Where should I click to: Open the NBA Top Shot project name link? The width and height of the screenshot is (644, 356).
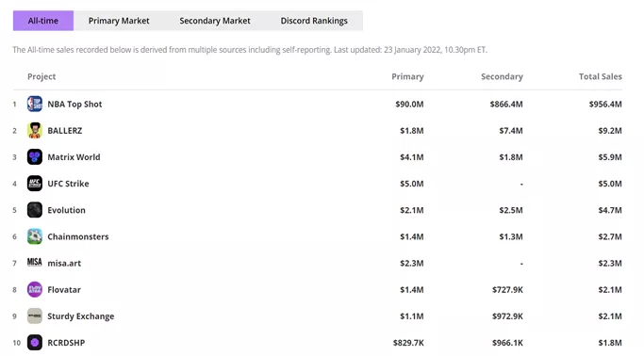74,105
